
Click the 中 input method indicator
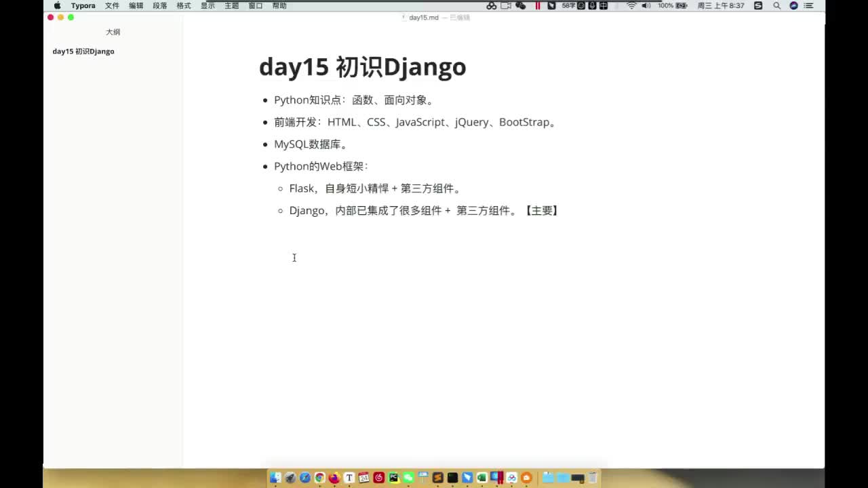[603, 5]
